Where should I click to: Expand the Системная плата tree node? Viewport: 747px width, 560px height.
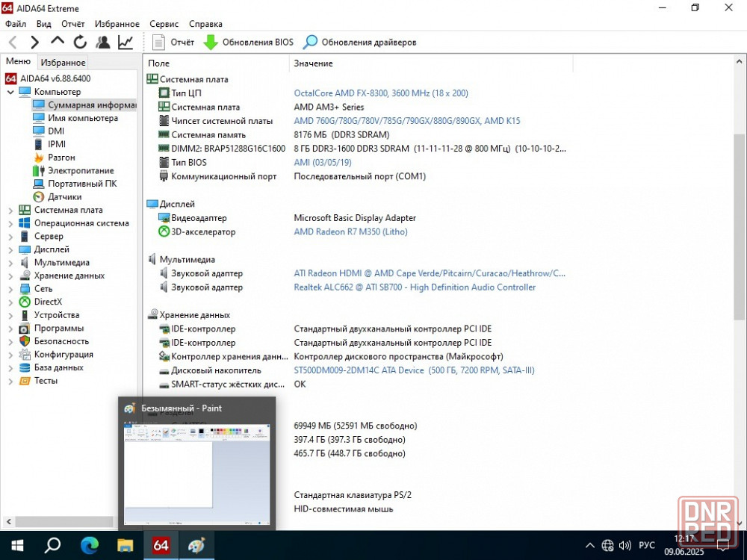[10, 210]
